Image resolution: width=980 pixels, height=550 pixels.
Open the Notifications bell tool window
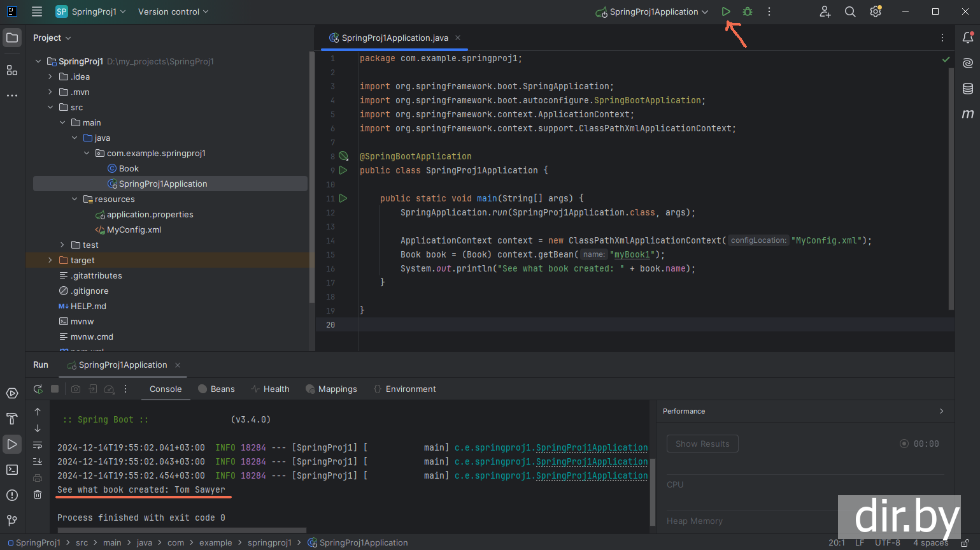[968, 38]
